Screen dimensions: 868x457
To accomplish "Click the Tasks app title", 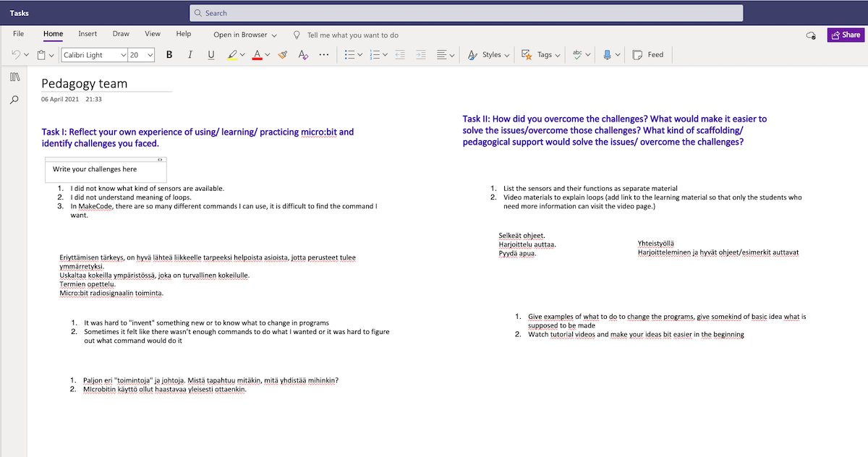I will [19, 13].
